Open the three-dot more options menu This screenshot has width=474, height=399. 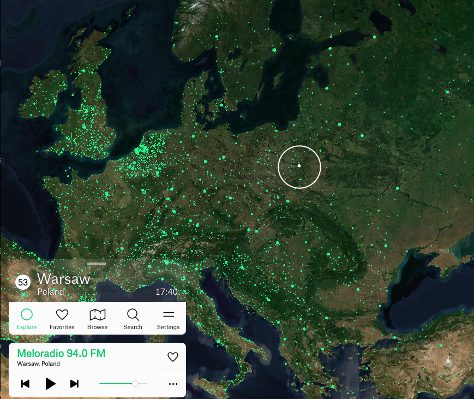tap(173, 384)
